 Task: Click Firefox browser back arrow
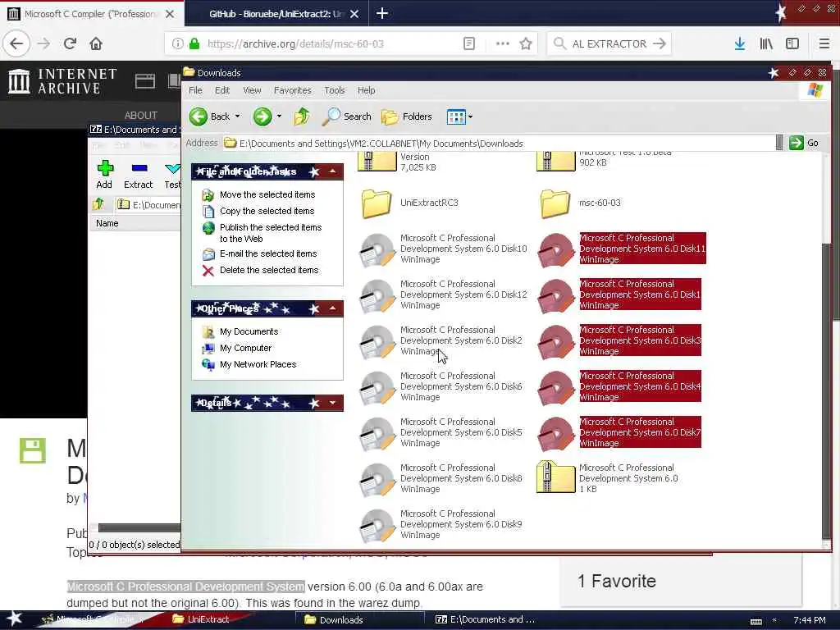16,43
